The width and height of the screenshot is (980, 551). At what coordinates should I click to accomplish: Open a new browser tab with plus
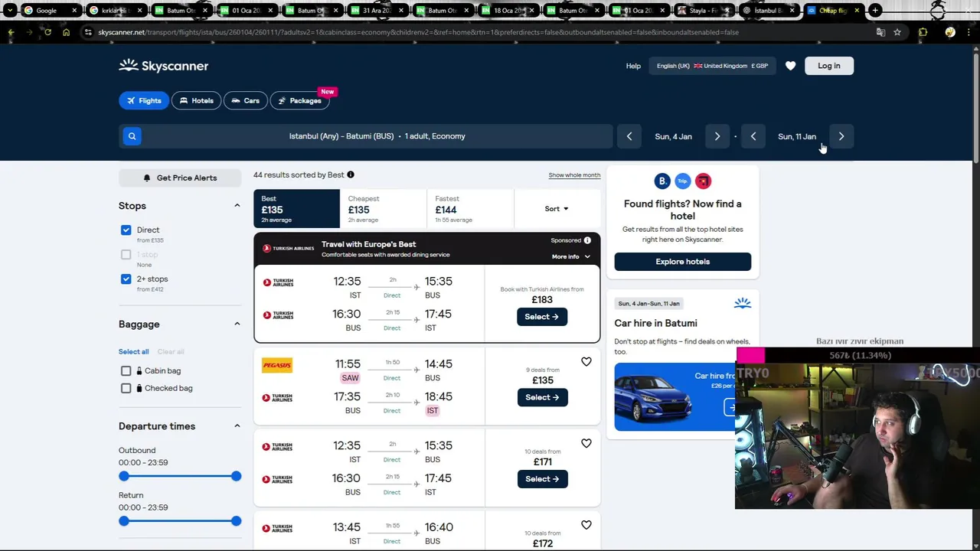coord(876,10)
